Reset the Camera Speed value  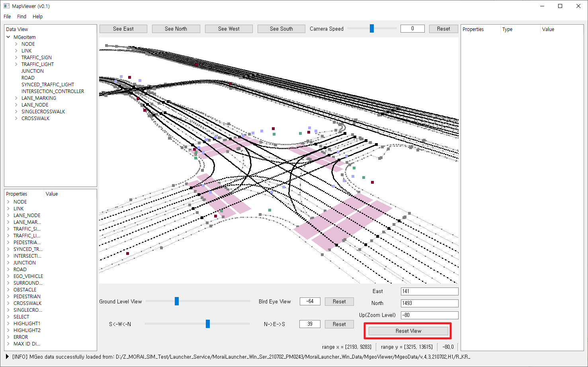[x=443, y=29]
